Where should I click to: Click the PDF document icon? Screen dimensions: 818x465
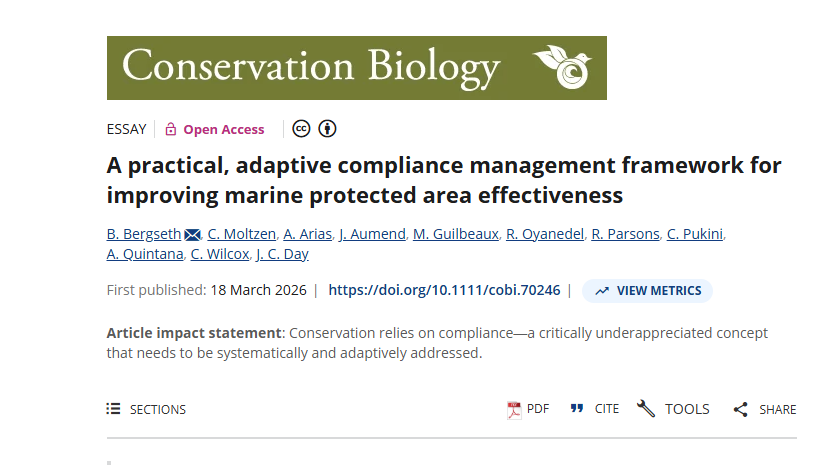(x=515, y=409)
